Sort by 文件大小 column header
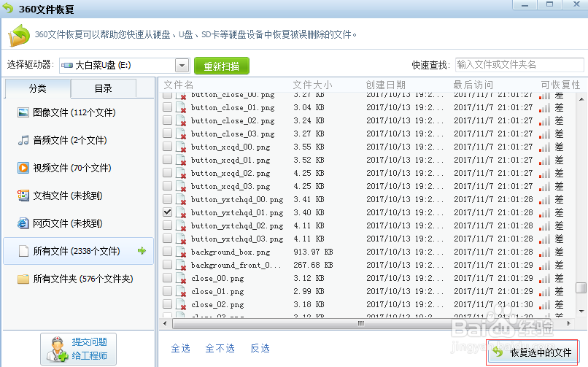The width and height of the screenshot is (588, 367). 312,85
